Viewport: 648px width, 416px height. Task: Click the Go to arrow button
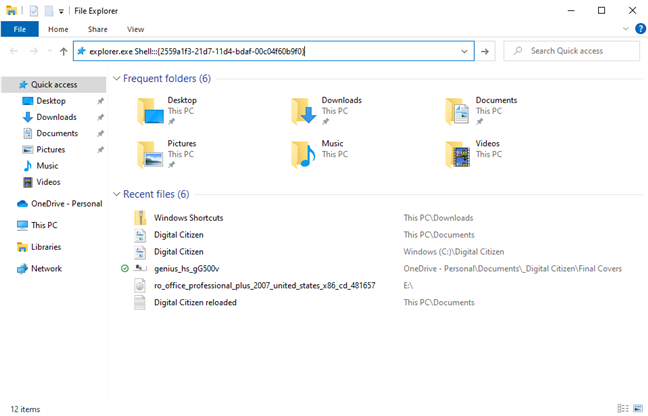[x=485, y=51]
